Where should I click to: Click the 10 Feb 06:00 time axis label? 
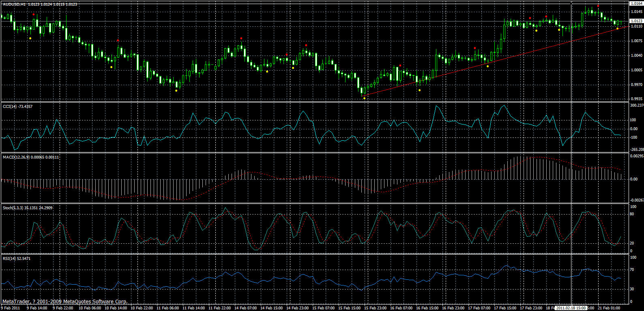90,308
